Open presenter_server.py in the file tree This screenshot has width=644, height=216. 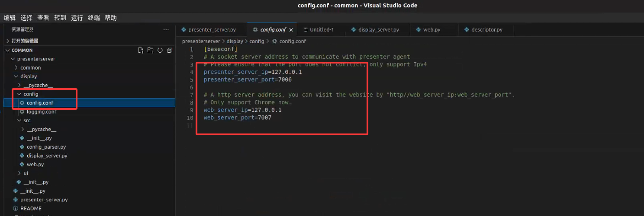(x=89, y=200)
